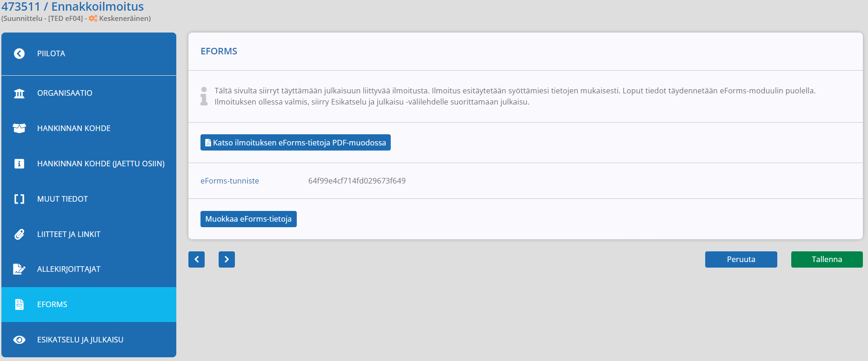
Task: Switch to the Muut tiedot section
Action: click(89, 199)
